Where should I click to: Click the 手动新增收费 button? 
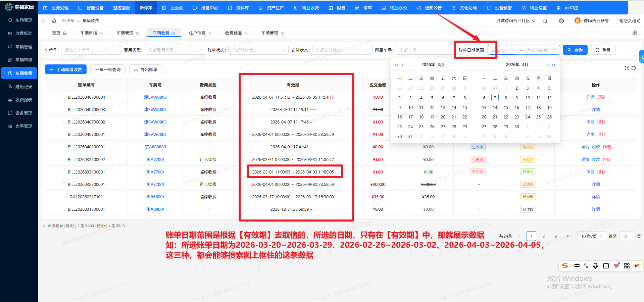tap(66, 69)
